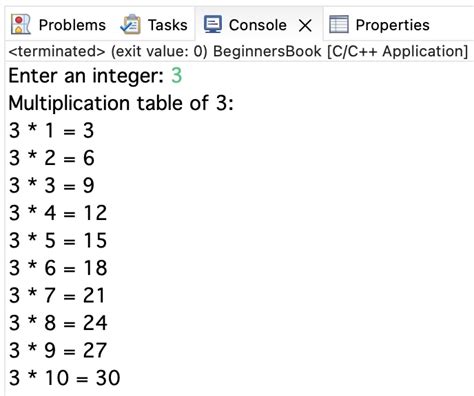Click the Console monitor icon

(x=213, y=25)
